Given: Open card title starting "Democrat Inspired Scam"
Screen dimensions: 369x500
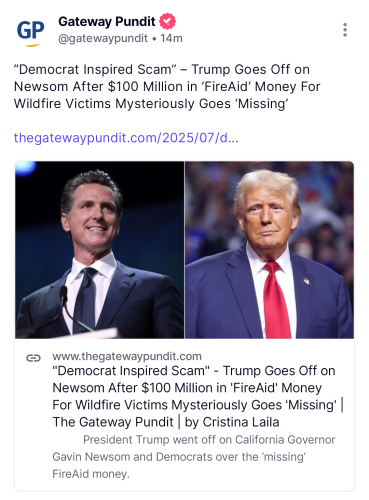Looking at the screenshot, I should pyautogui.click(x=198, y=396).
